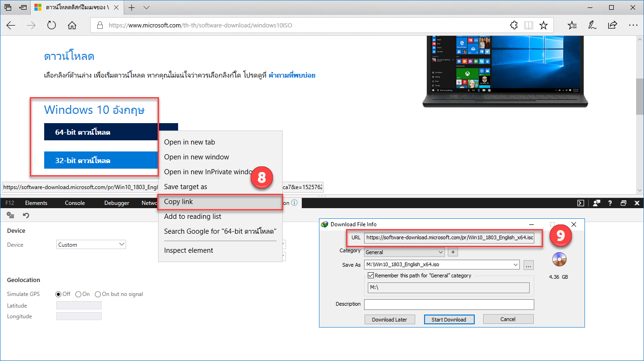Screen dimensions: 644x361
Task: Open Edge Settings and more menu
Action: [633, 26]
